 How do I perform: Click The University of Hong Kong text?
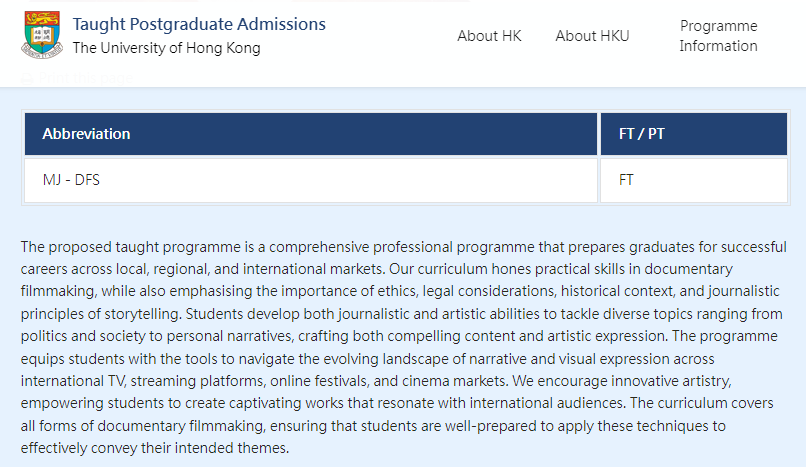point(167,48)
